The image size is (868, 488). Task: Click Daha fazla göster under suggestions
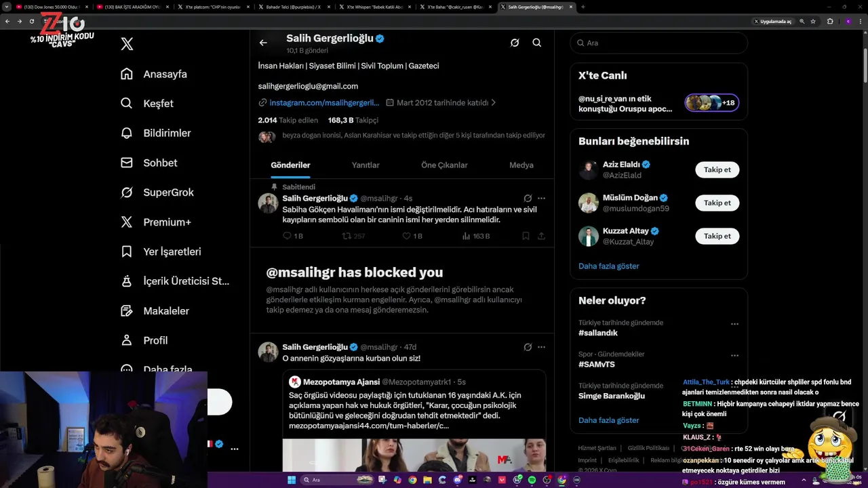(609, 266)
